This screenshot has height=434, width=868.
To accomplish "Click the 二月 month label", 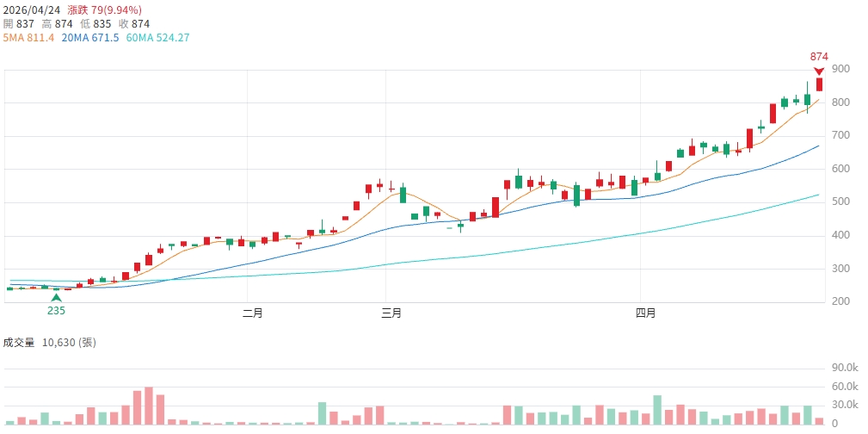I will (x=252, y=313).
